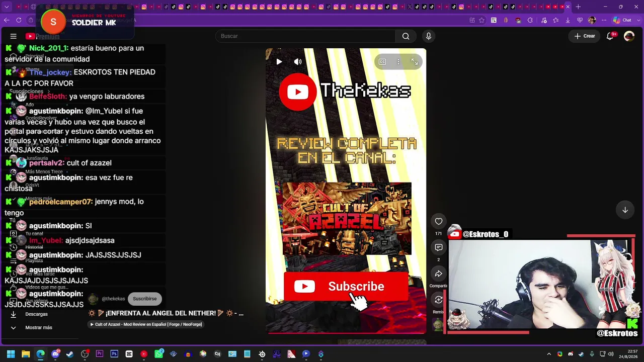The width and height of the screenshot is (644, 362).
Task: Expand the Short to fullscreen
Action: point(414,62)
